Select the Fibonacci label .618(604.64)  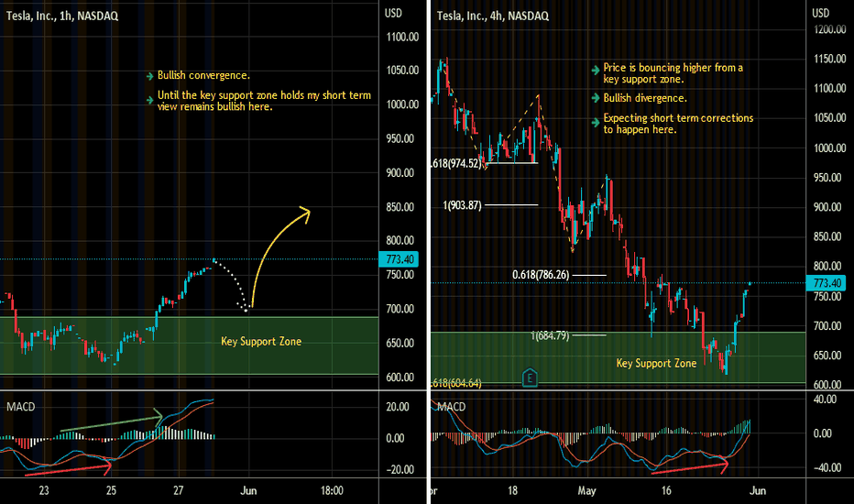456,384
